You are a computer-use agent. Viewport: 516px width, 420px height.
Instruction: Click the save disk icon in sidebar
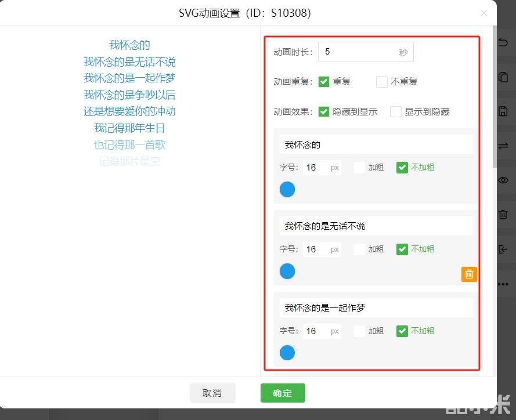[503, 111]
